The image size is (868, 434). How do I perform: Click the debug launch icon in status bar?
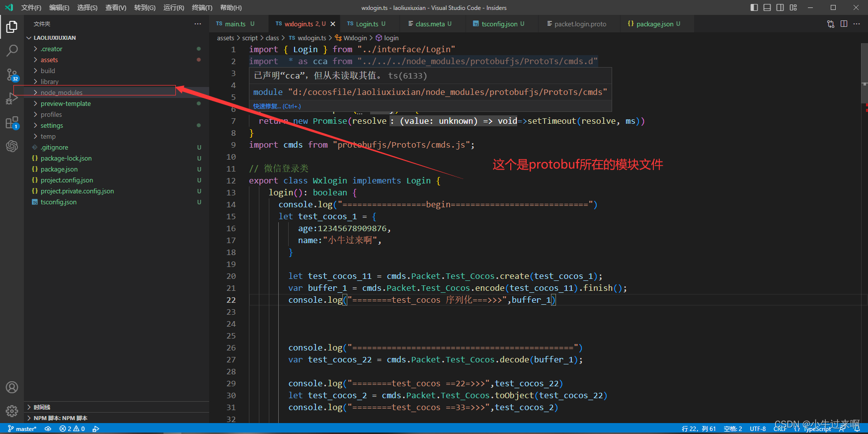click(x=96, y=429)
